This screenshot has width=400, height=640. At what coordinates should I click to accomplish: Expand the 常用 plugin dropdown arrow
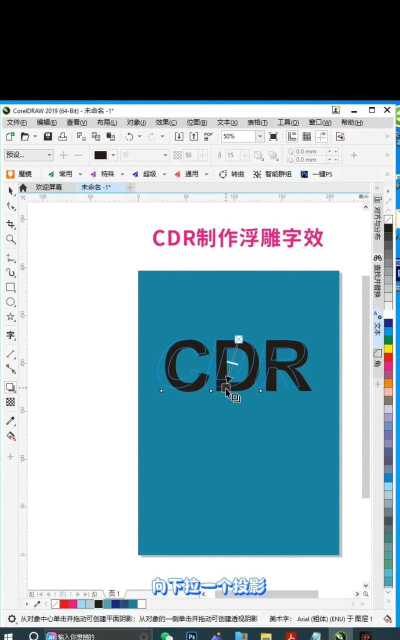[80, 174]
